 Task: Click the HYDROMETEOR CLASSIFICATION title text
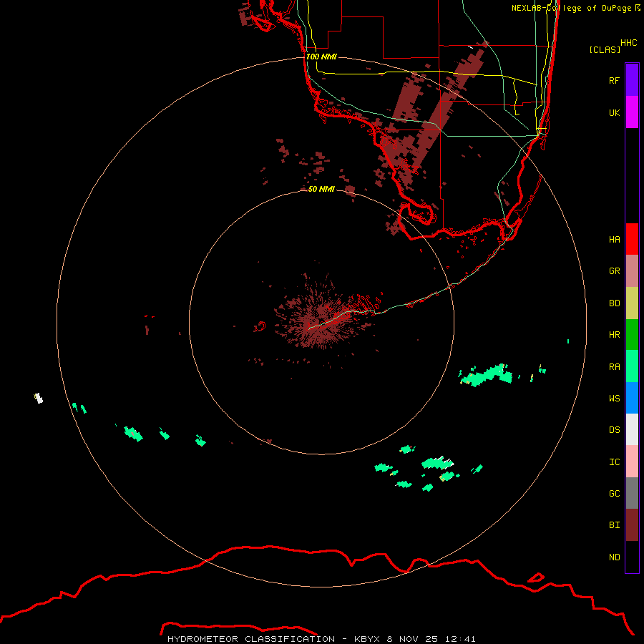251,639
